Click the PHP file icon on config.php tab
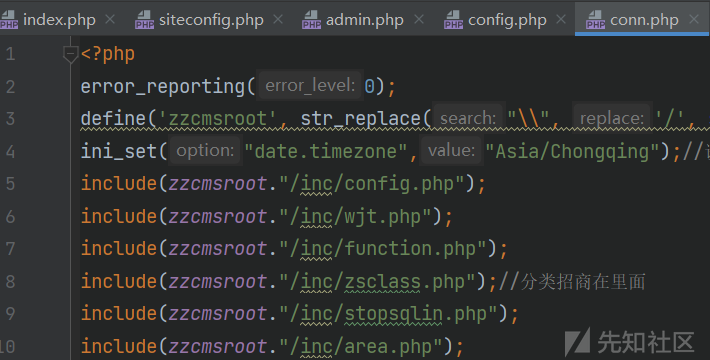 click(454, 20)
